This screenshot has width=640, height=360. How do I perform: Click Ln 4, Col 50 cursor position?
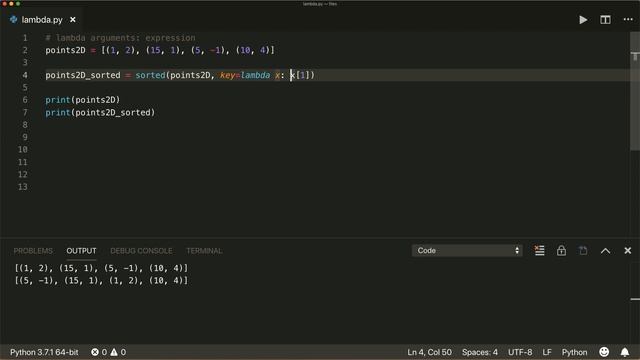pos(429,352)
